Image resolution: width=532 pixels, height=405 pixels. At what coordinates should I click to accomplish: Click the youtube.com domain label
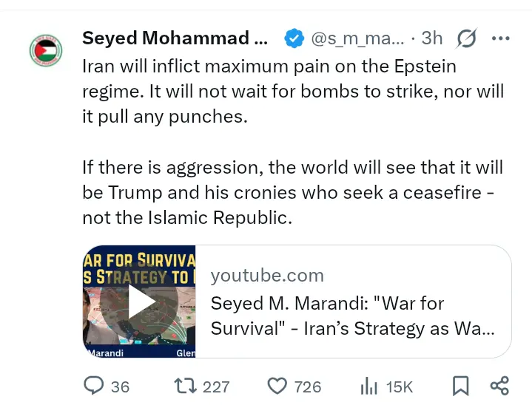point(267,276)
